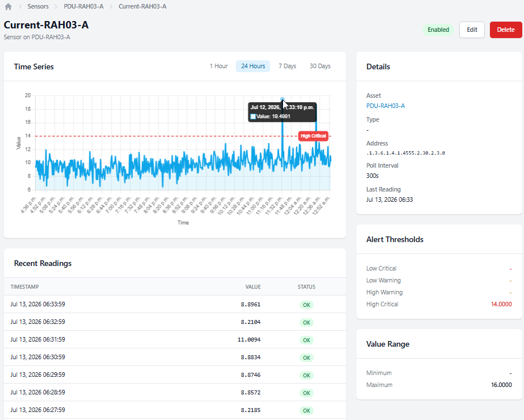Click the Time Series heading
Viewport: 524px width, 420px height.
(34, 67)
